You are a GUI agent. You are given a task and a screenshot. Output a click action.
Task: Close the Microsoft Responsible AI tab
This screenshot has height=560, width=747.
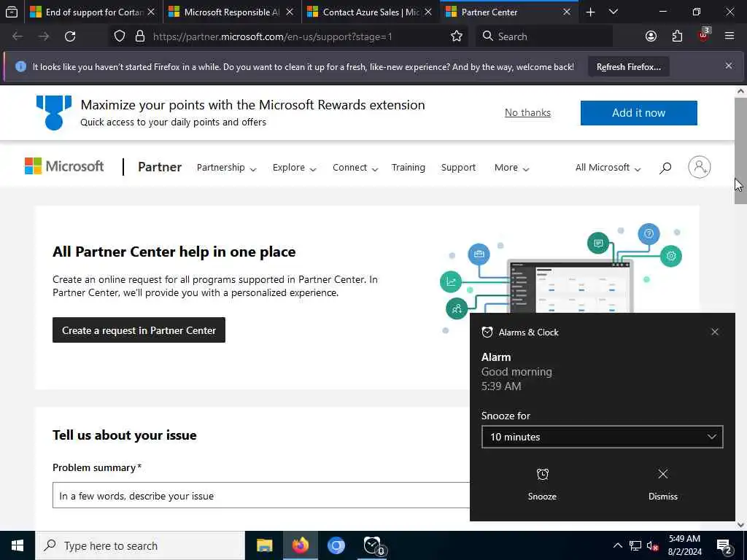(x=290, y=12)
